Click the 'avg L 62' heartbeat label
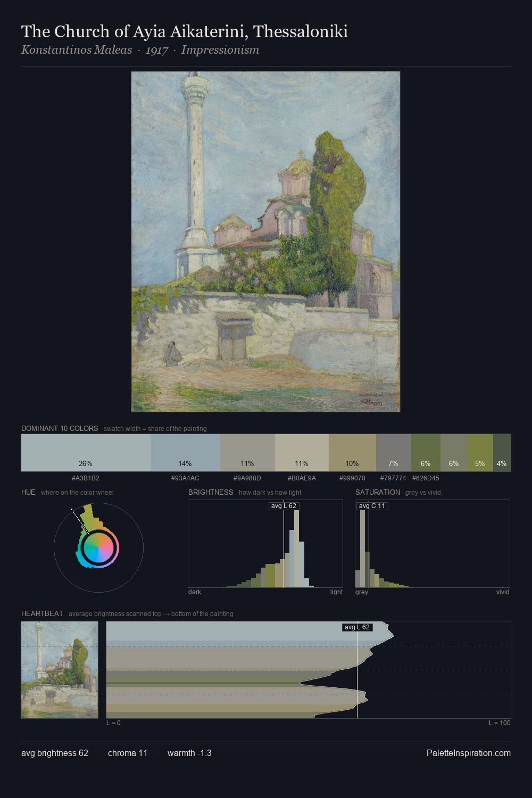 (x=357, y=627)
